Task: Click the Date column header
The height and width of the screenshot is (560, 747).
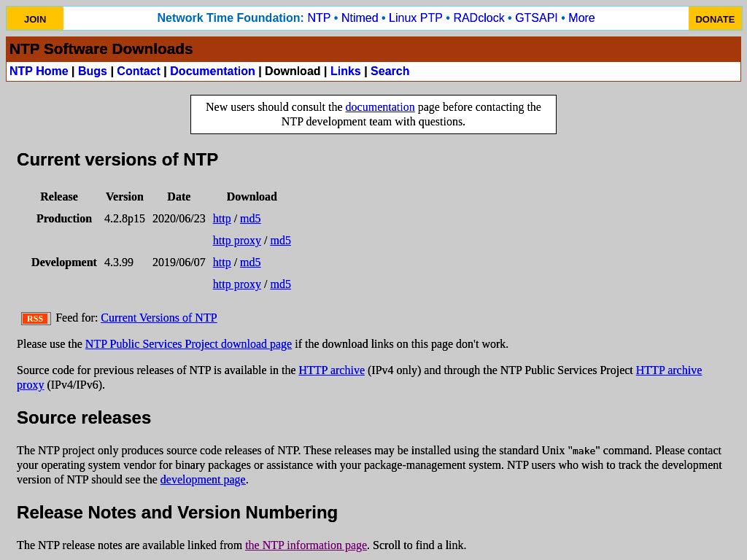Action: tap(179, 197)
